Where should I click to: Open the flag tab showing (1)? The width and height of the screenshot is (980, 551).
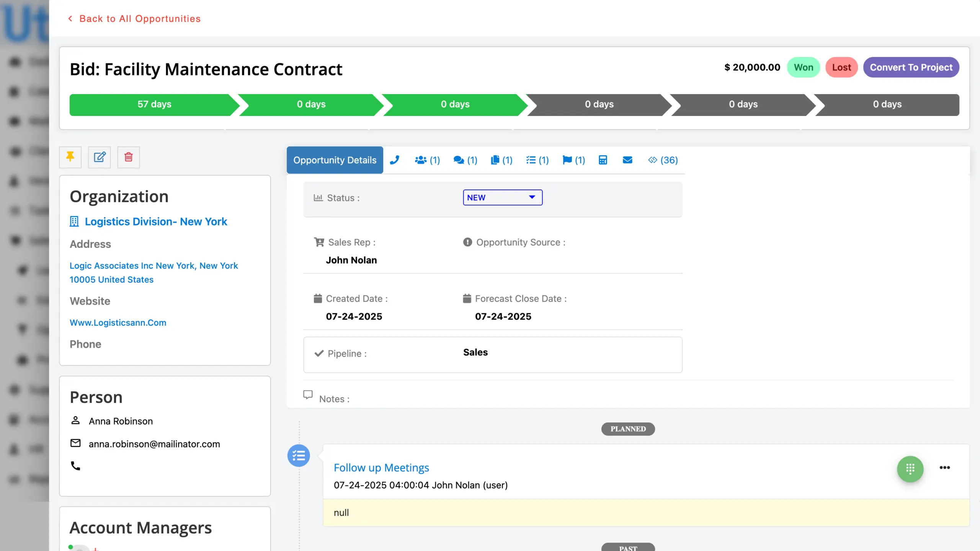pos(573,160)
